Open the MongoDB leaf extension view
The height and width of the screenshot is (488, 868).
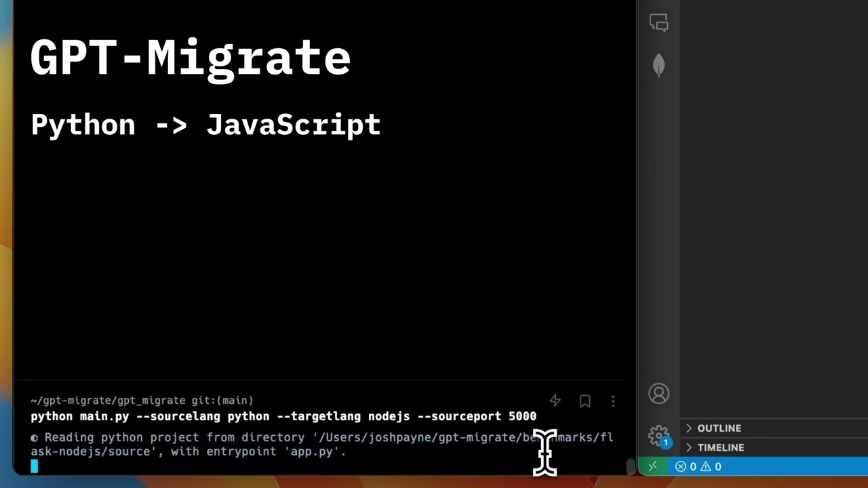point(658,66)
